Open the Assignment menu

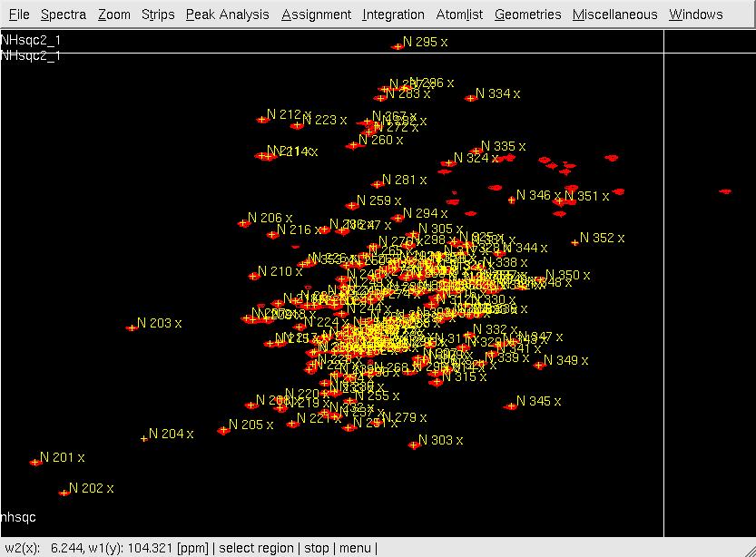pyautogui.click(x=316, y=15)
